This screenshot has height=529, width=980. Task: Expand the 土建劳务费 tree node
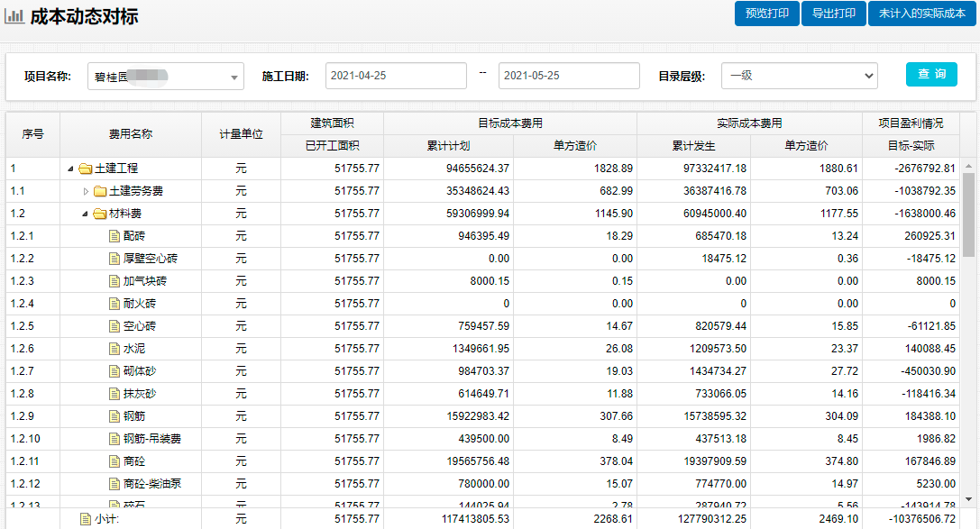coord(86,191)
